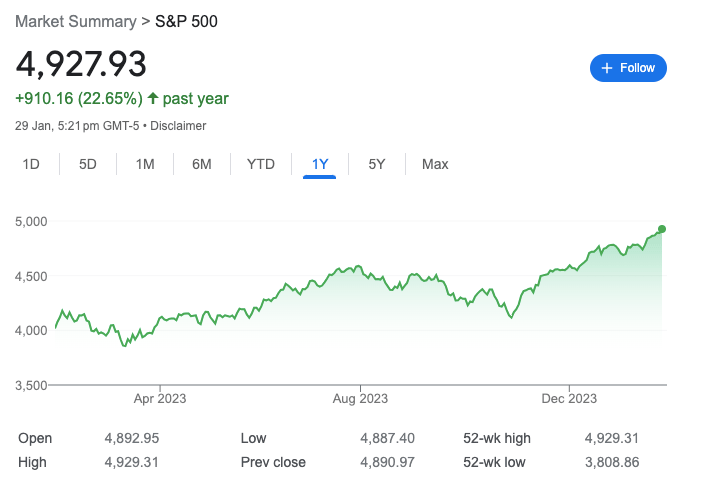The height and width of the screenshot is (482, 705).
Task: Open the Disclaimer link
Action: (178, 125)
